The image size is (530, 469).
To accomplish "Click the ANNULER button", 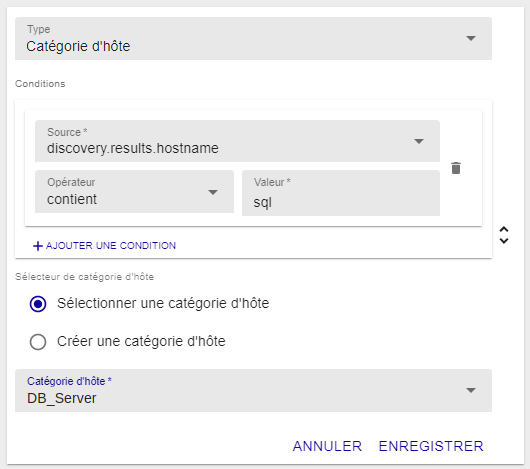I will click(x=327, y=446).
